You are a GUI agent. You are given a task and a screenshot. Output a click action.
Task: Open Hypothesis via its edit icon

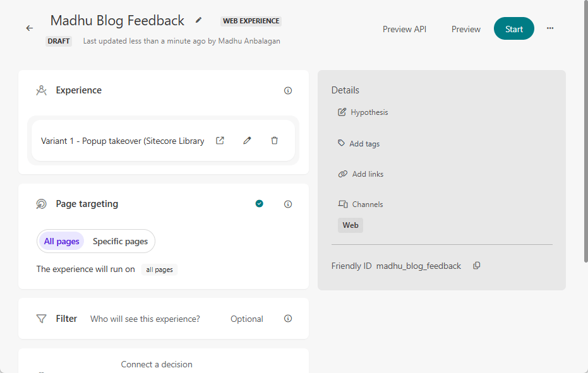341,112
